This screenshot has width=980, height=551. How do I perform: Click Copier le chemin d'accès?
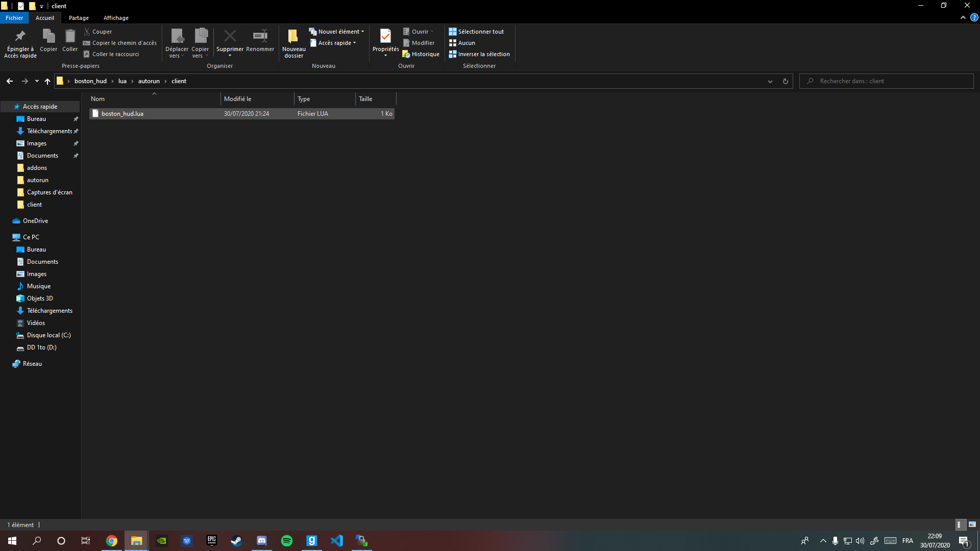[x=120, y=43]
